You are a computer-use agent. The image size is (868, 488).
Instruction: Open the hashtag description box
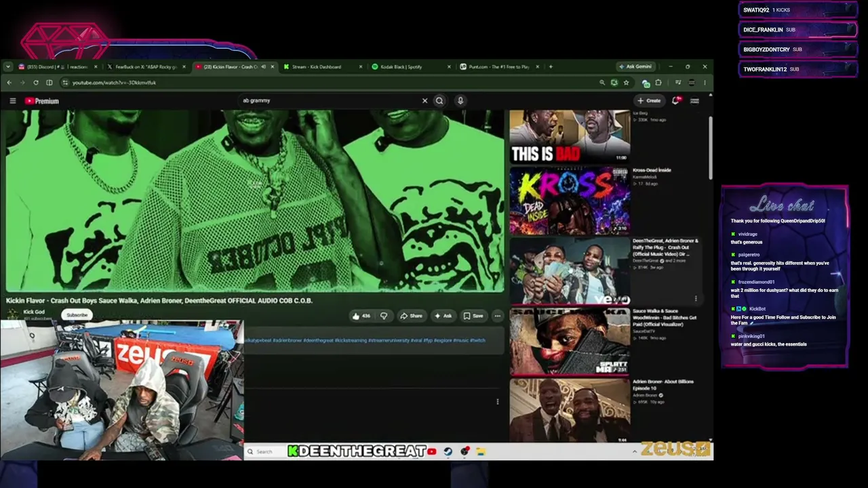point(374,340)
